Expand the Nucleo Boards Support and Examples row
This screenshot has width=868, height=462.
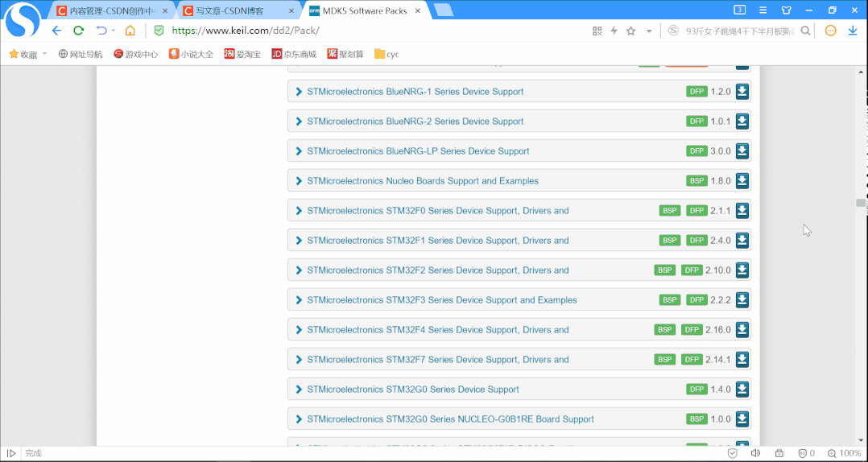pos(299,181)
